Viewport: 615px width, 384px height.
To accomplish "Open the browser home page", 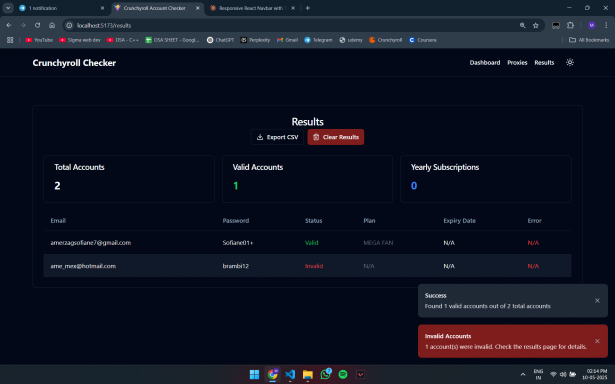I will [52, 25].
